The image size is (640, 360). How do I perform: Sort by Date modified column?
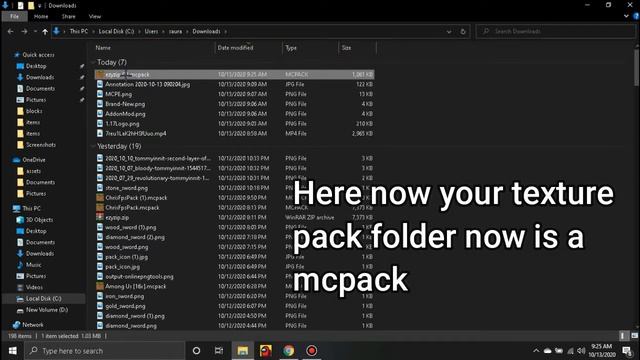tap(235, 48)
